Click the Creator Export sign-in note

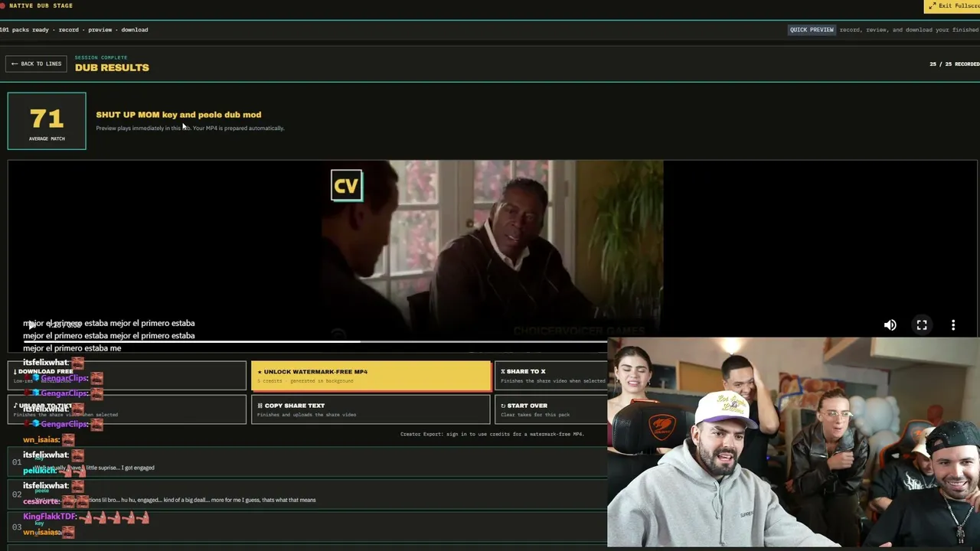pos(492,434)
